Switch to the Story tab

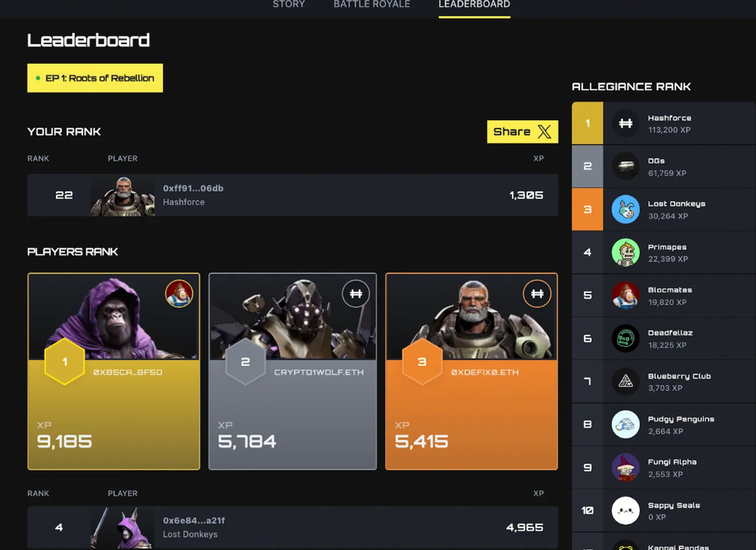(289, 5)
